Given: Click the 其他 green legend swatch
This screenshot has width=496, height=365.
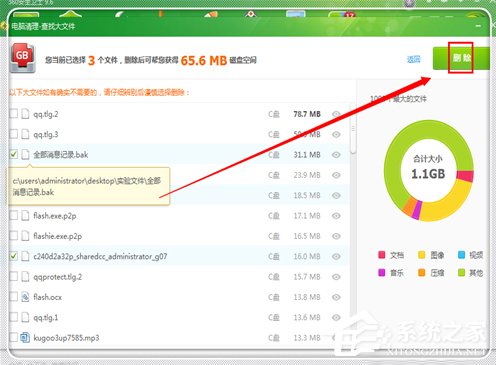Looking at the screenshot, I should point(462,273).
